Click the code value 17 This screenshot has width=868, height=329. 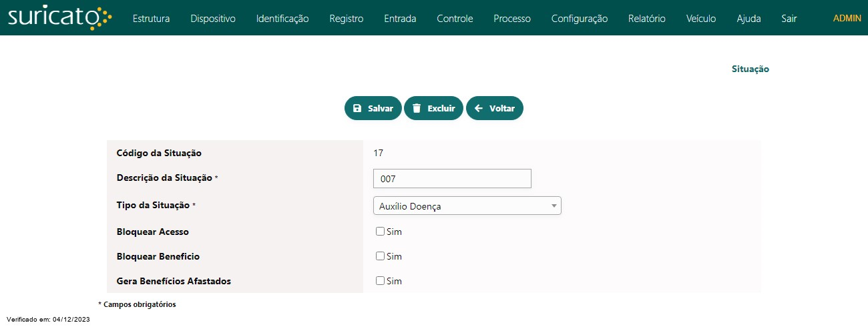click(x=378, y=153)
